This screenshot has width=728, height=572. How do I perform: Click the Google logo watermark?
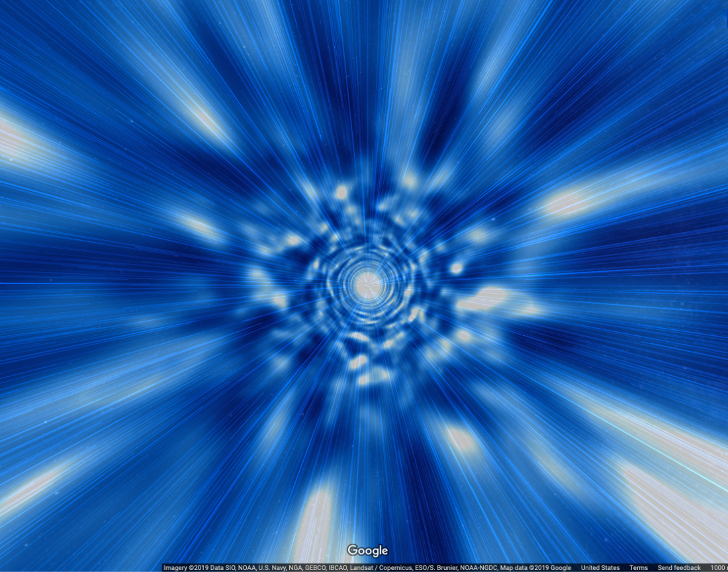pos(369,550)
